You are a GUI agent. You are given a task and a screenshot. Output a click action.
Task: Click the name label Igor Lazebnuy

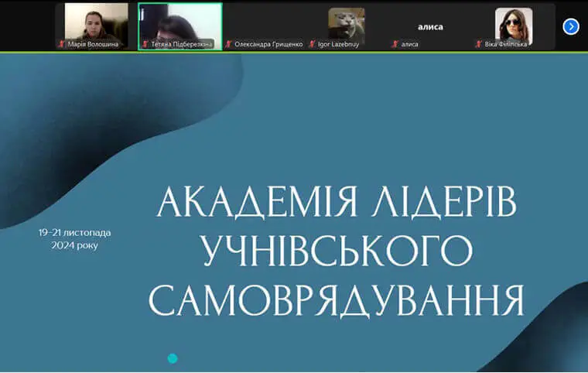pyautogui.click(x=339, y=44)
